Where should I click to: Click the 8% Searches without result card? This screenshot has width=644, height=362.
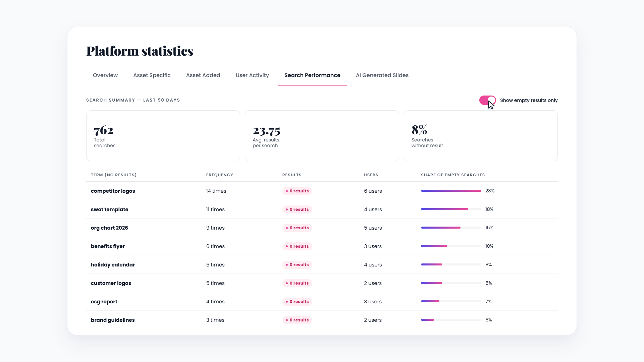click(481, 136)
